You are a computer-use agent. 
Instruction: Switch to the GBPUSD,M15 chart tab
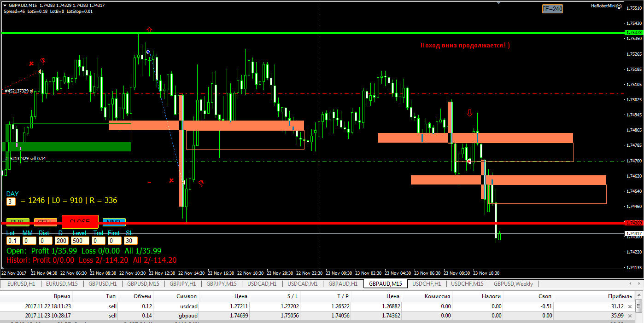(143, 283)
